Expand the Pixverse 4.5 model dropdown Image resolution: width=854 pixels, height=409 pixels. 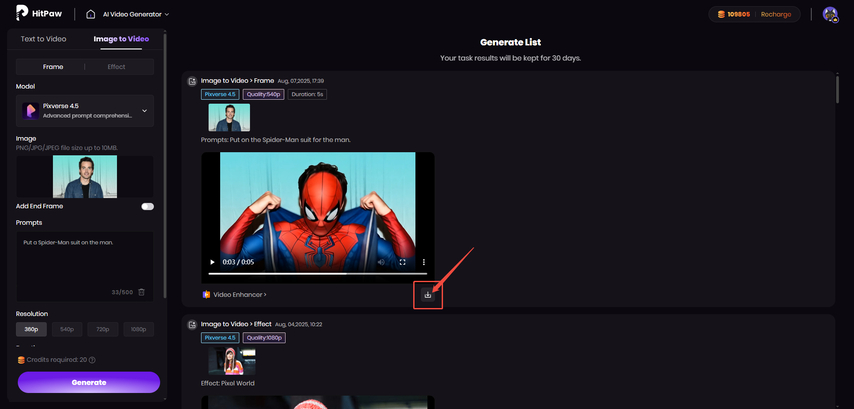144,110
